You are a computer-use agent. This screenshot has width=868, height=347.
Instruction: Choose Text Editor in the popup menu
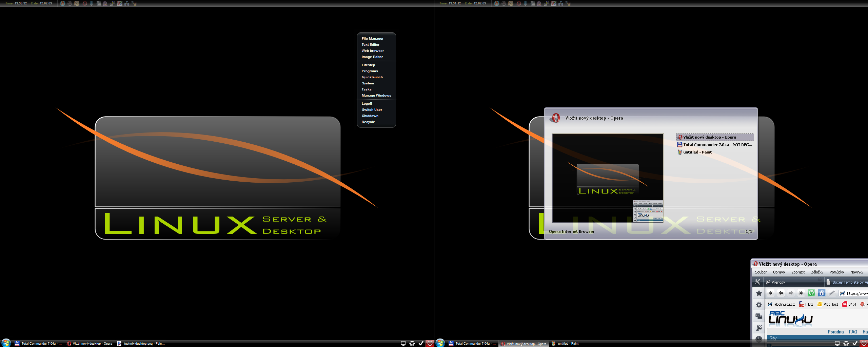[x=371, y=45]
